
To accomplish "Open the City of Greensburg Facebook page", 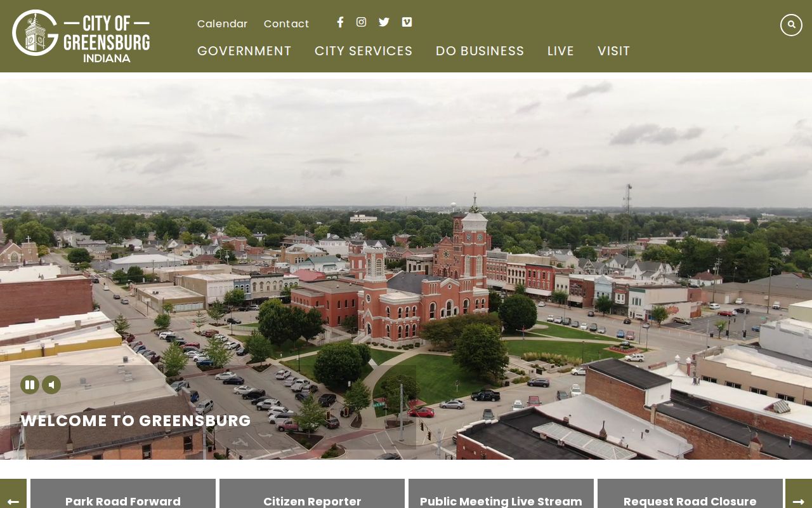I will 340,22.
